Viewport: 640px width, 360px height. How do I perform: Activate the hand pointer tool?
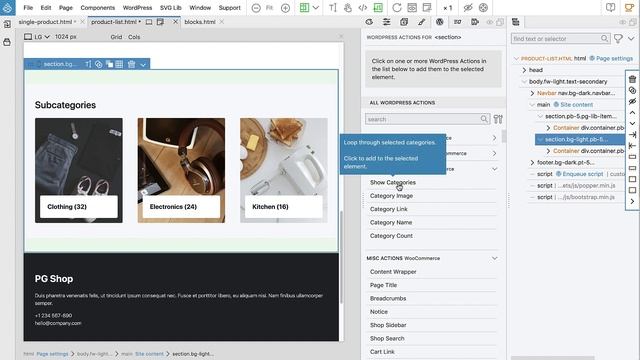tap(348, 8)
